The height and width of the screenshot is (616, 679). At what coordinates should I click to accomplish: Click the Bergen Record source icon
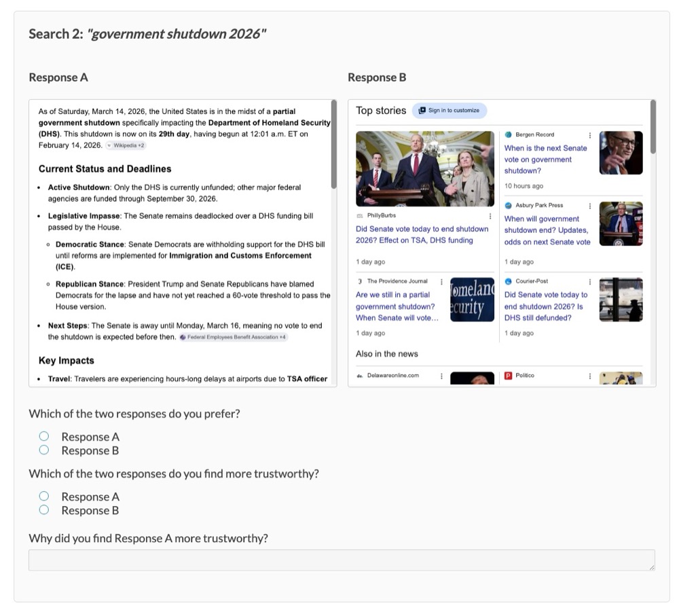pyautogui.click(x=509, y=134)
